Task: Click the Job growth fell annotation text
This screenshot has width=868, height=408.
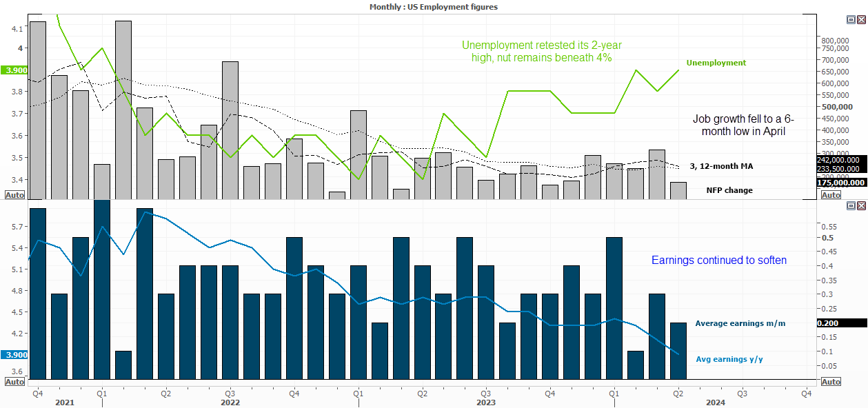Action: 744,125
